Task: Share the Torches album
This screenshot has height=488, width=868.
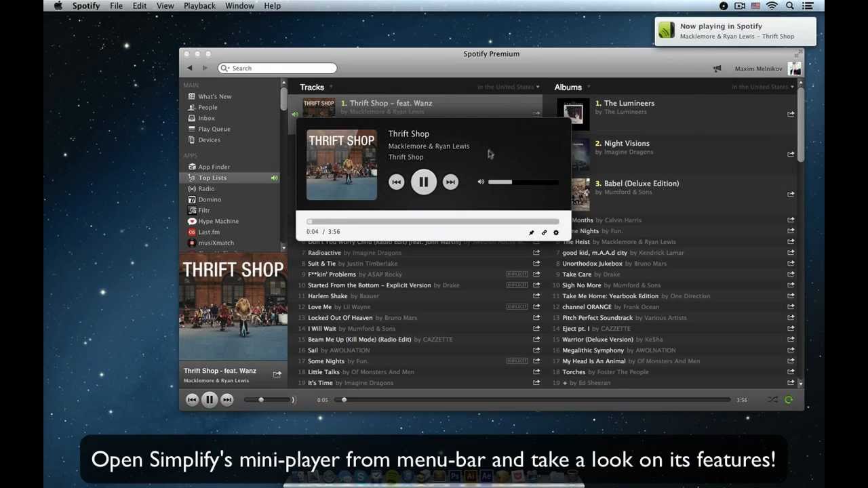Action: (x=791, y=372)
